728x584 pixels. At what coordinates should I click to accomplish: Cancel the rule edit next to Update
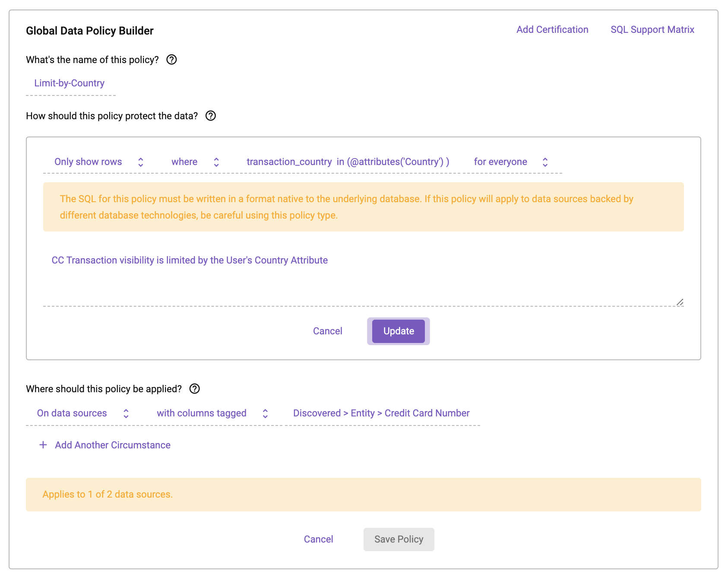[x=328, y=331]
